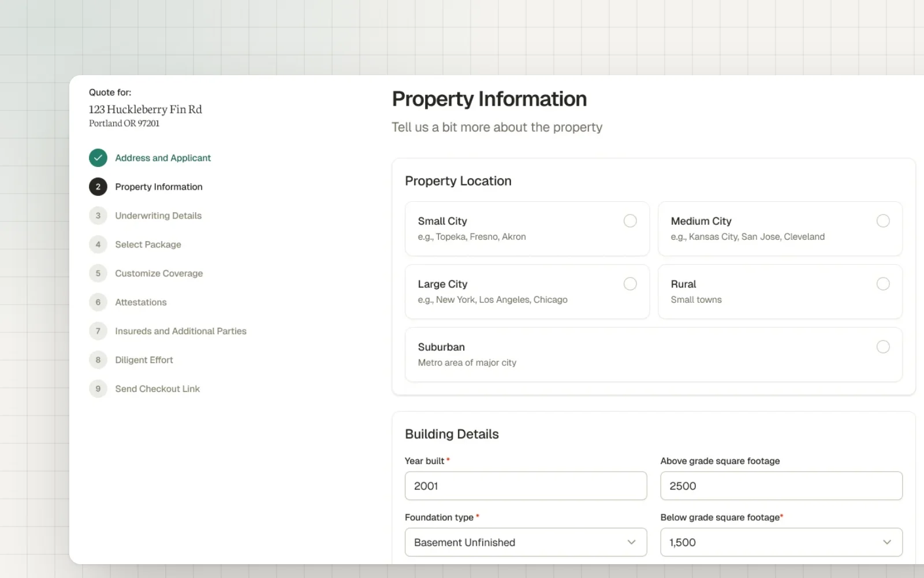Click step 3 number circle
Screen dimensions: 924x578
(98, 216)
